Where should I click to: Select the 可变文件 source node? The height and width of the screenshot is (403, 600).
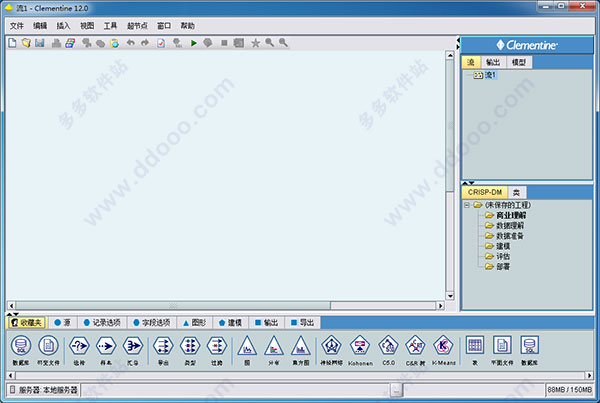click(48, 350)
